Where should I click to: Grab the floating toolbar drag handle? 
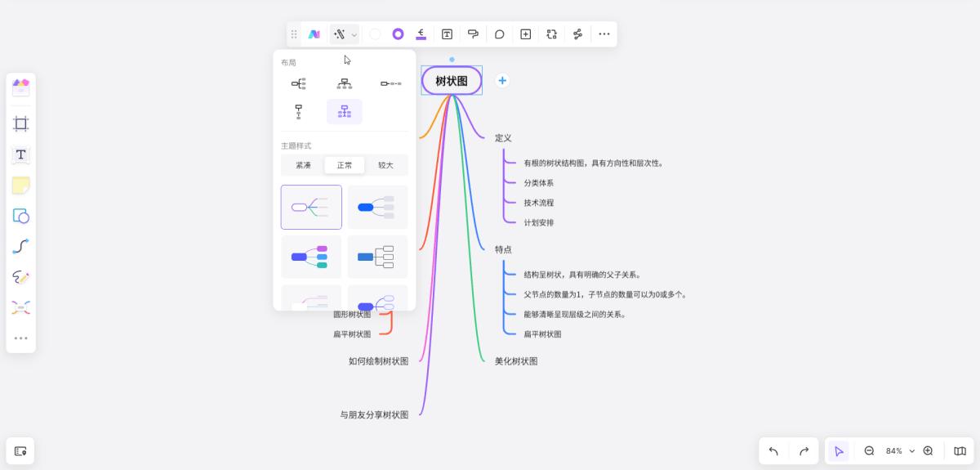click(294, 34)
